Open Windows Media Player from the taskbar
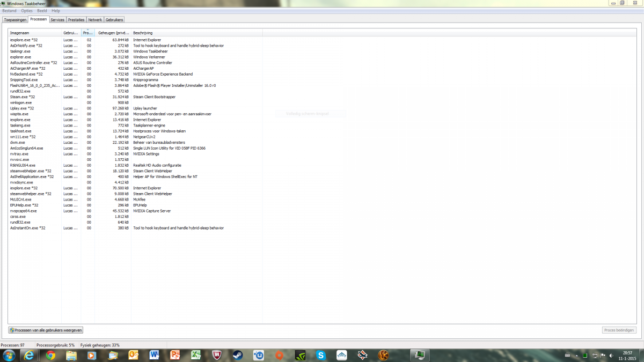 point(92,355)
